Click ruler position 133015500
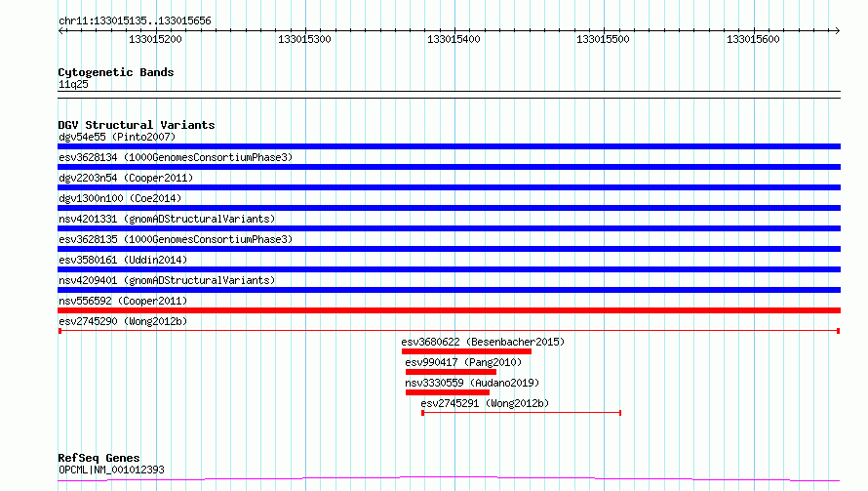The image size is (868, 491). 604,39
